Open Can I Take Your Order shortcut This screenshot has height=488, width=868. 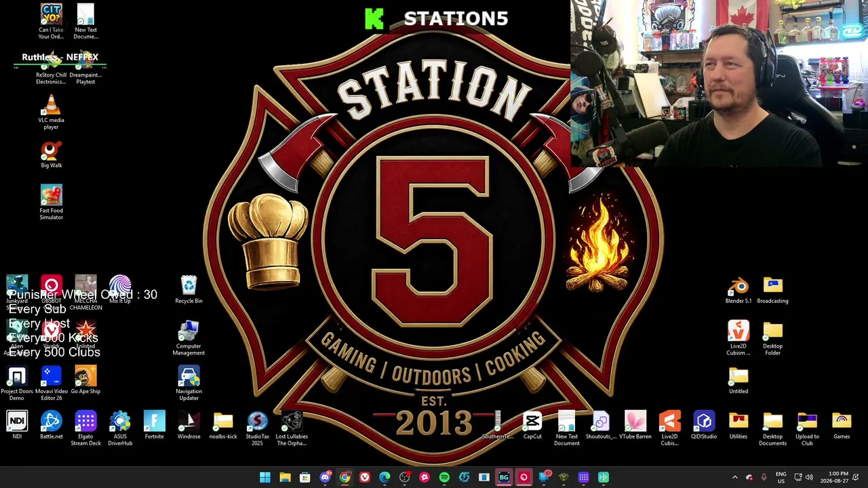(51, 22)
